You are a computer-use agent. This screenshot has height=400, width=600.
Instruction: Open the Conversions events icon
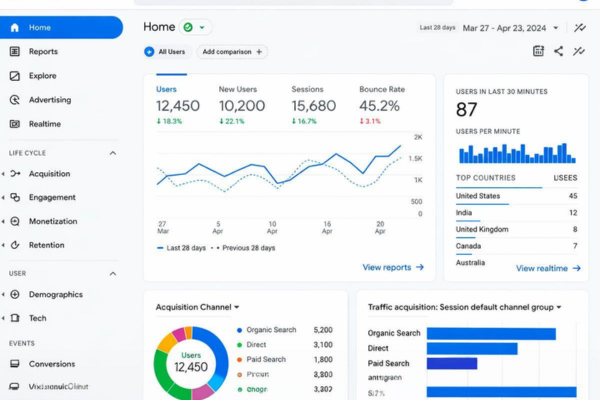tap(15, 364)
